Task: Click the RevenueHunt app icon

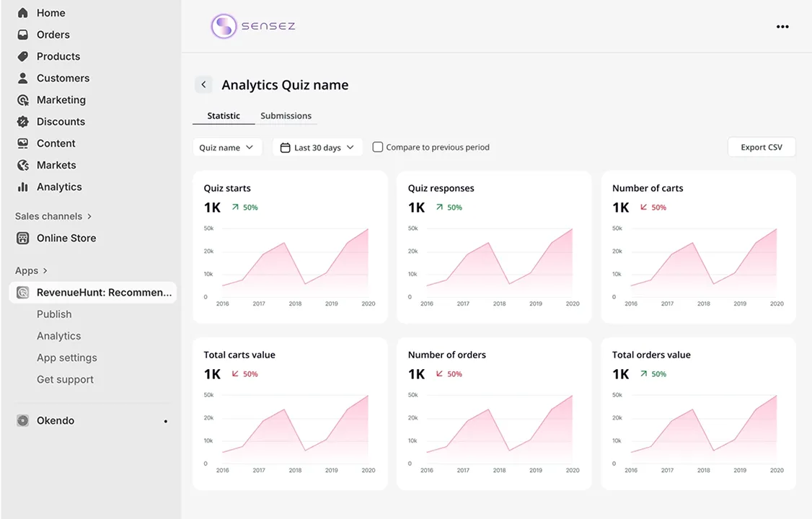Action: coord(23,293)
